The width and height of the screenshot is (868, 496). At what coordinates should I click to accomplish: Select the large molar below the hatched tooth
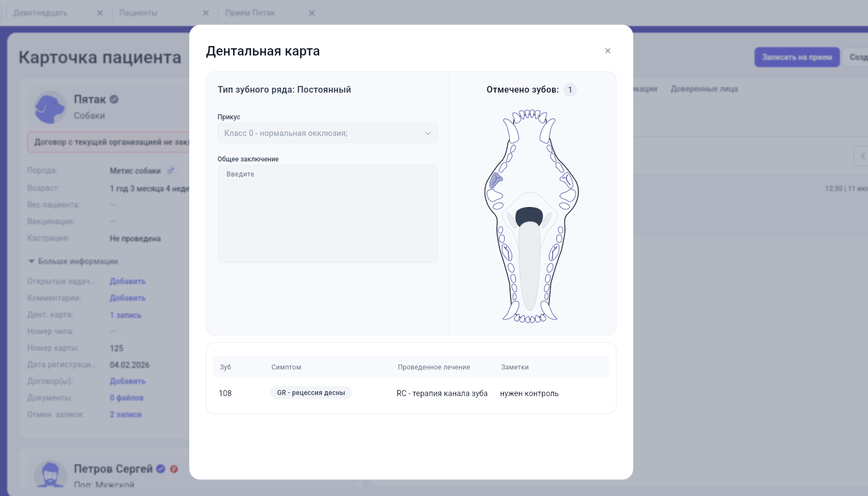494,195
